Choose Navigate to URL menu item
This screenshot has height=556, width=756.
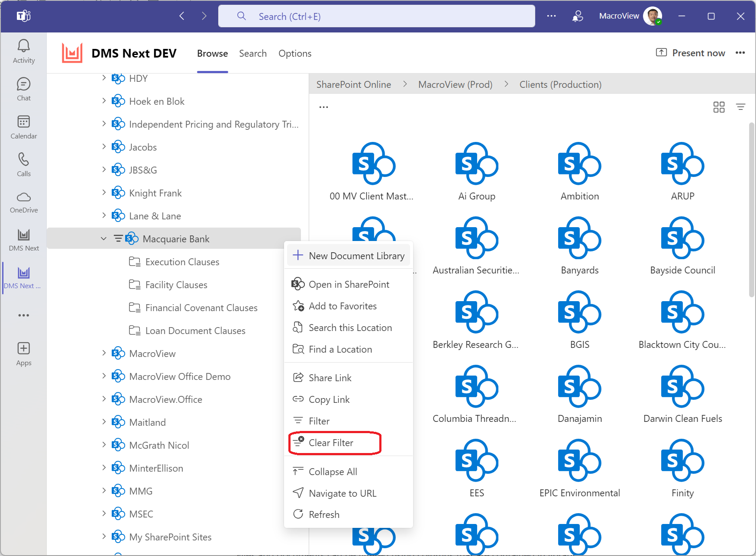[x=349, y=493]
